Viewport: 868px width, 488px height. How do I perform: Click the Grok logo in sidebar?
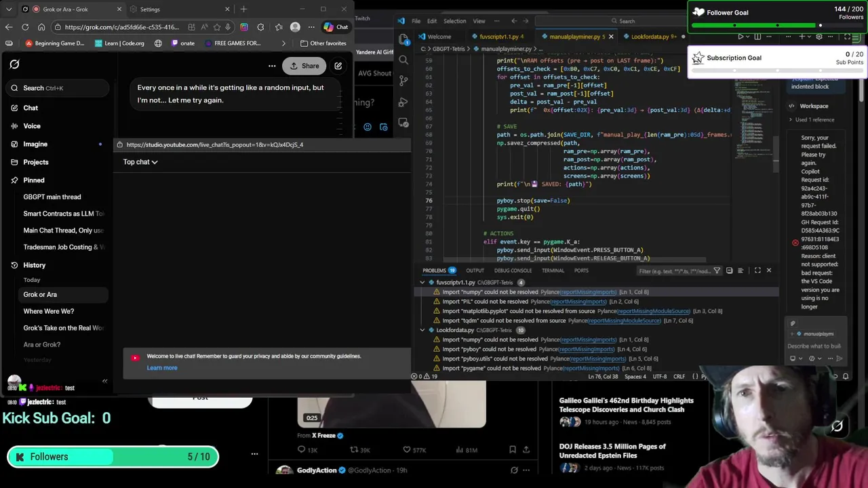pos(14,64)
